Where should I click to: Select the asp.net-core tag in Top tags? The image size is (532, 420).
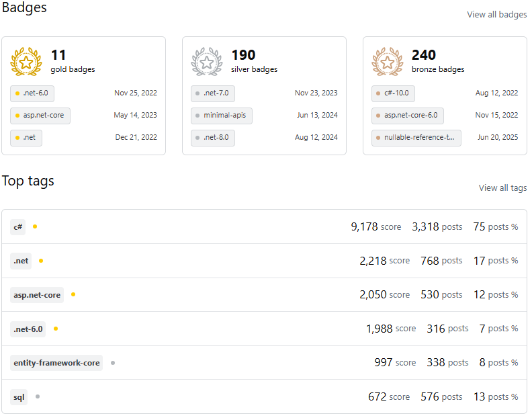point(37,295)
